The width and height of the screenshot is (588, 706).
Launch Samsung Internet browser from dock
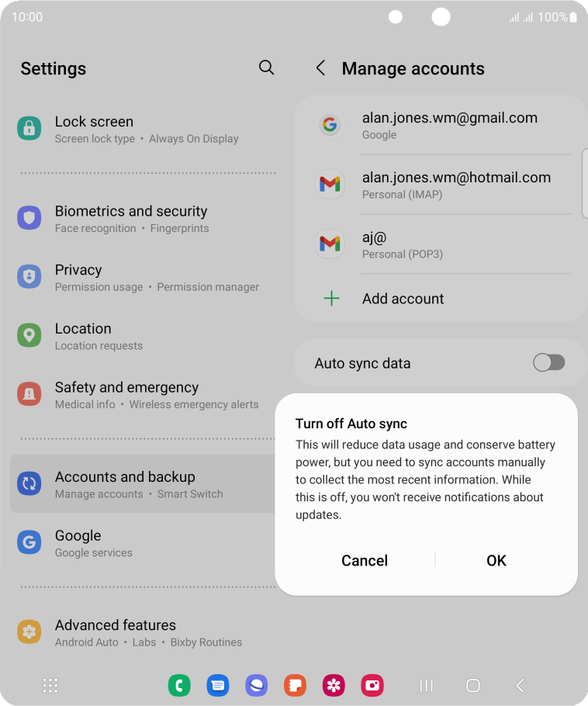257,685
